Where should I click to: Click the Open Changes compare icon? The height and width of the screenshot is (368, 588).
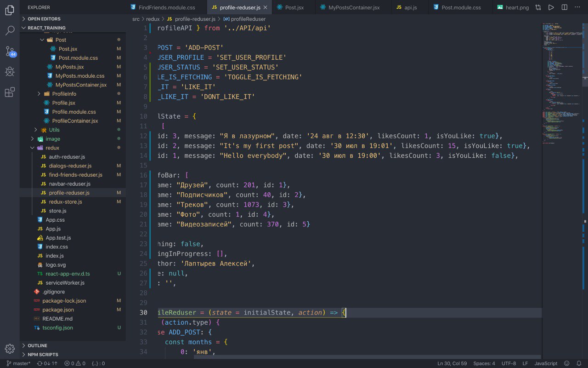click(538, 7)
